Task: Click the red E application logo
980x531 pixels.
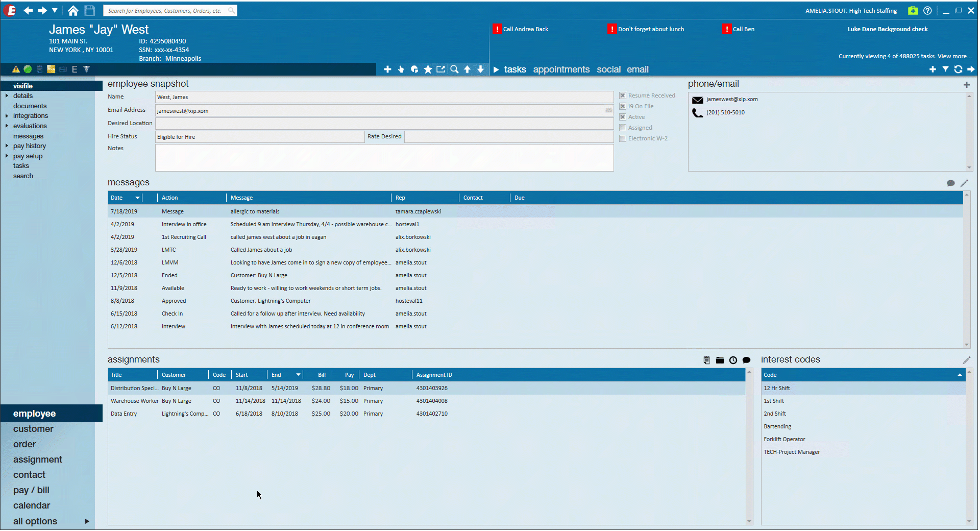Action: click(10, 10)
